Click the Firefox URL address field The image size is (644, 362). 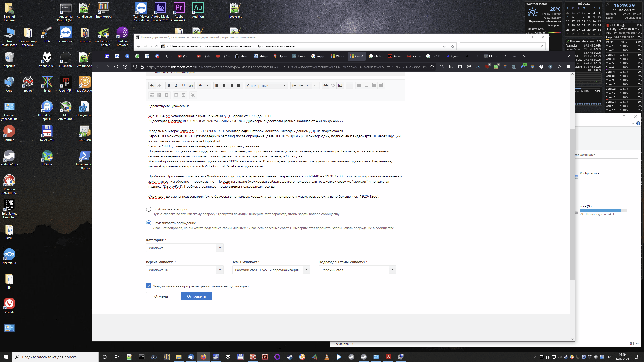pyautogui.click(x=287, y=67)
